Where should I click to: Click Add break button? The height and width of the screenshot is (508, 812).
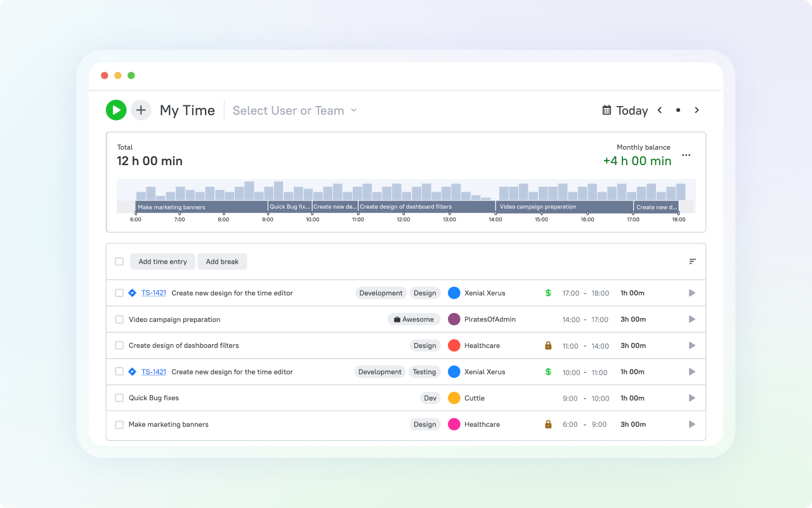click(222, 262)
